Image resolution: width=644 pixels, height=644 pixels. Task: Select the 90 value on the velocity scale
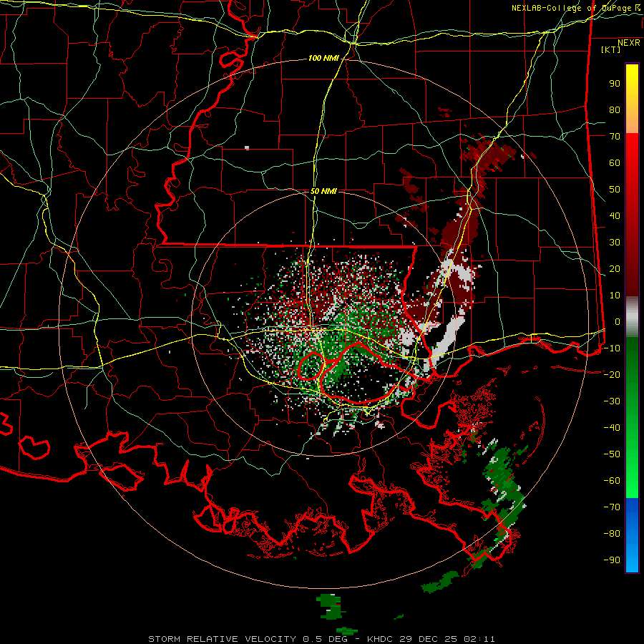[x=615, y=84]
